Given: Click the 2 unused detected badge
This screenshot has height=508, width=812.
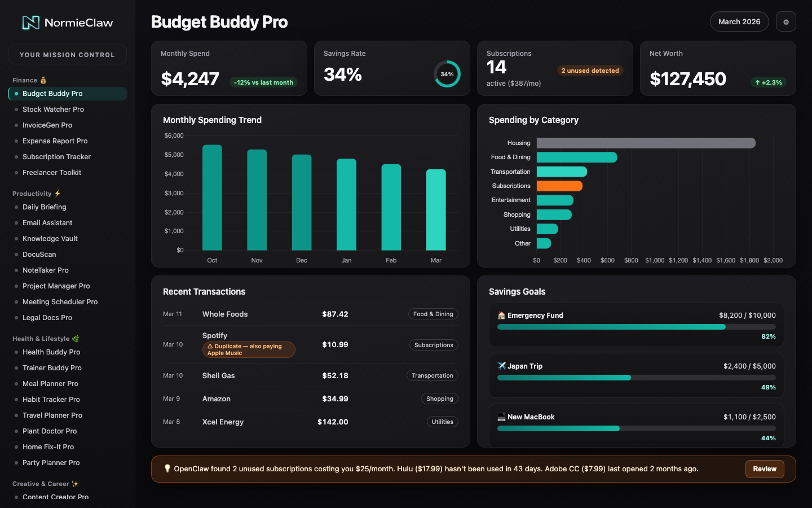Looking at the screenshot, I should pos(590,71).
